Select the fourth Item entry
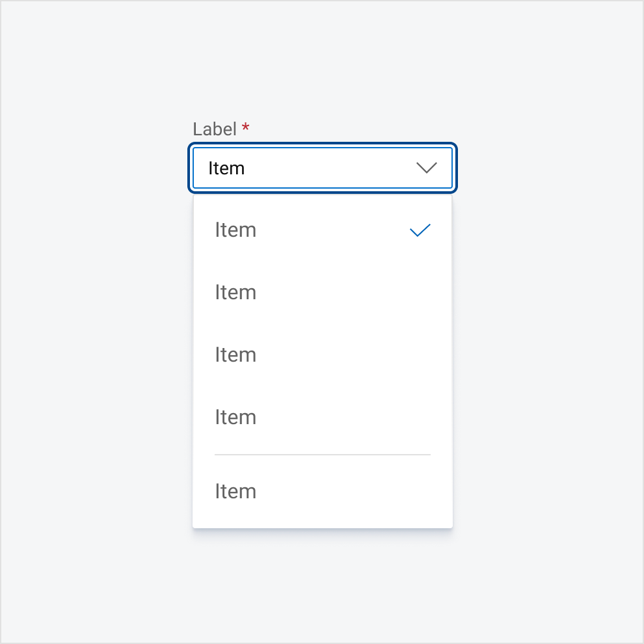Image resolution: width=644 pixels, height=644 pixels. coord(235,417)
